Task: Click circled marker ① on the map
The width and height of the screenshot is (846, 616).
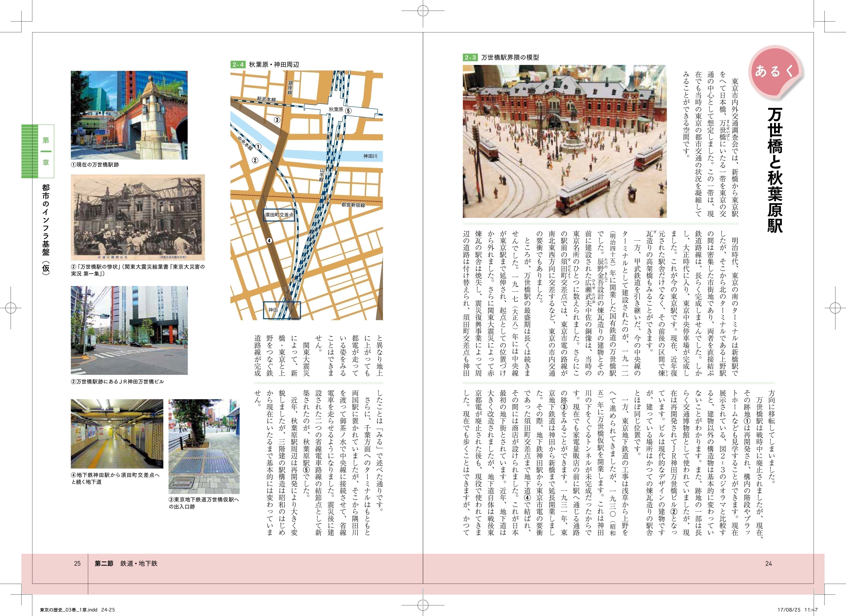Action: pos(258,147)
